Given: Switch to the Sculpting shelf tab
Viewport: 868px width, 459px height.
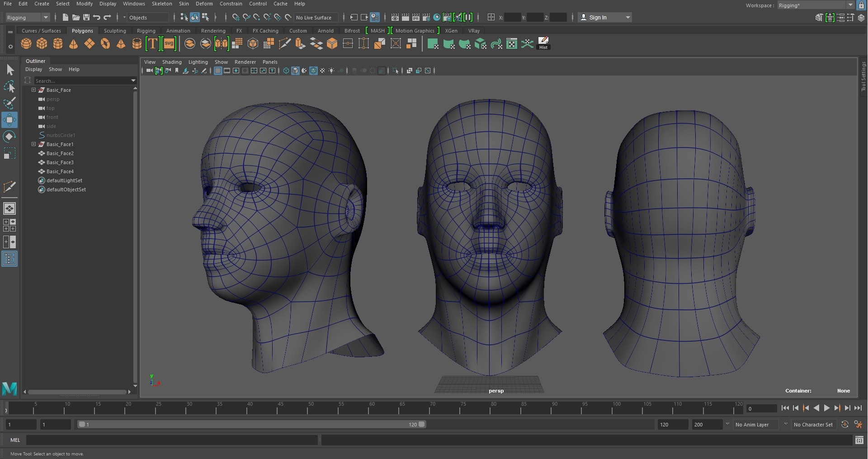Looking at the screenshot, I should point(115,31).
